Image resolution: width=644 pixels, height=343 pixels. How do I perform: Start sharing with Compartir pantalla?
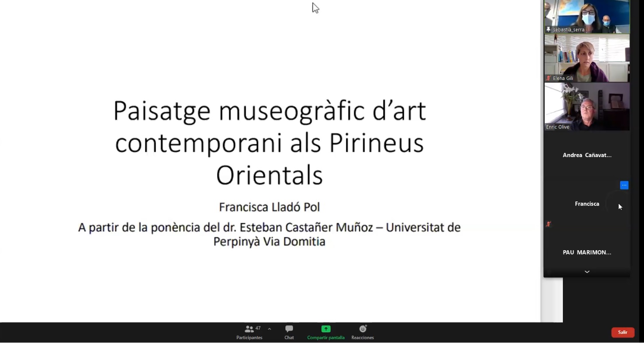coord(326,332)
